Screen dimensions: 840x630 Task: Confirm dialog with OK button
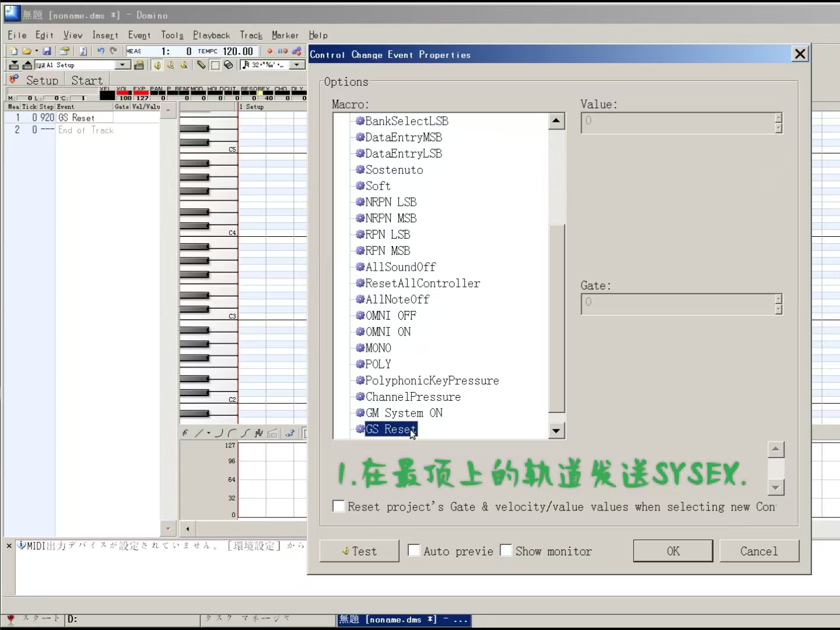(673, 551)
